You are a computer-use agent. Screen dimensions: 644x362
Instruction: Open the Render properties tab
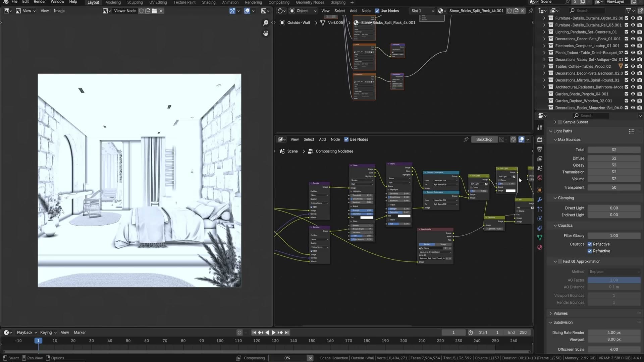540,139
